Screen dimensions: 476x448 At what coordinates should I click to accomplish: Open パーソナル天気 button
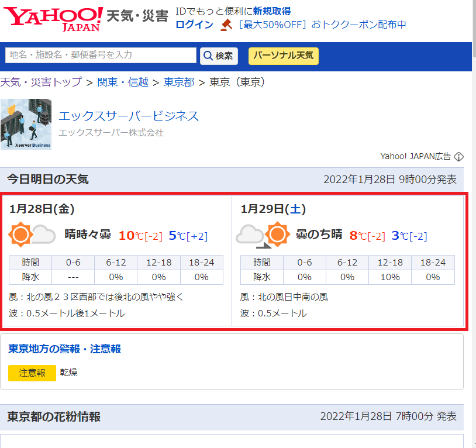284,56
